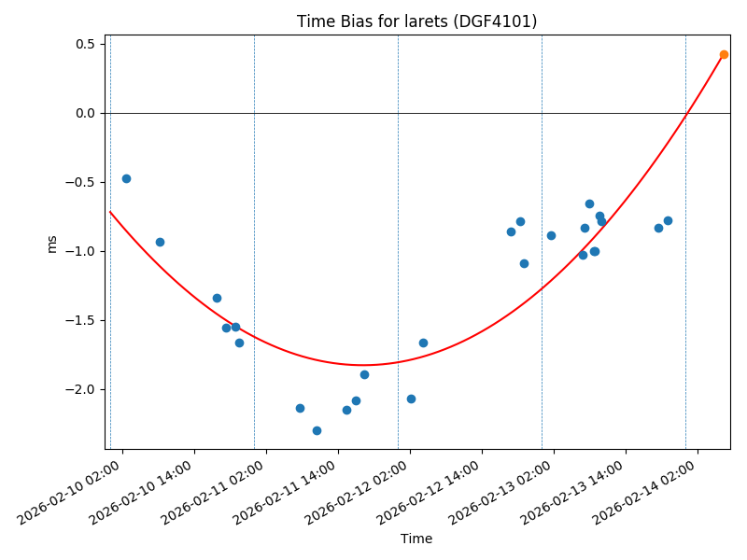
Task: Click the rightmost blue data point
Action: click(668, 220)
